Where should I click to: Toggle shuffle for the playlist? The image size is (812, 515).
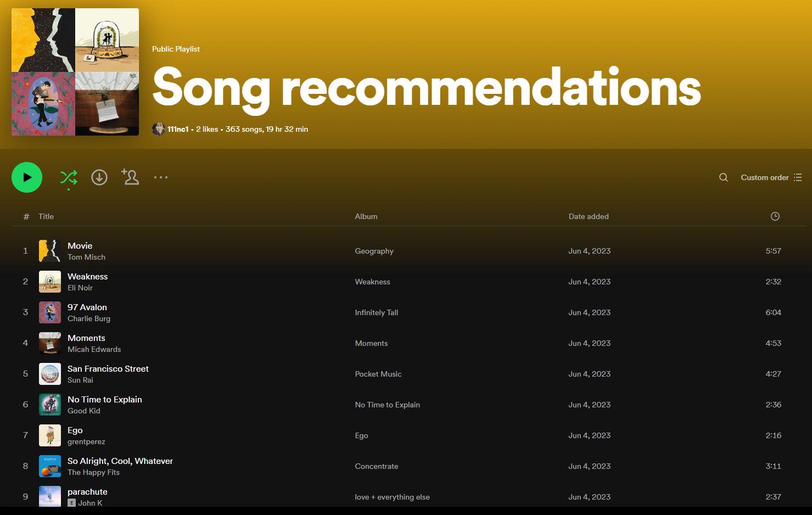69,177
